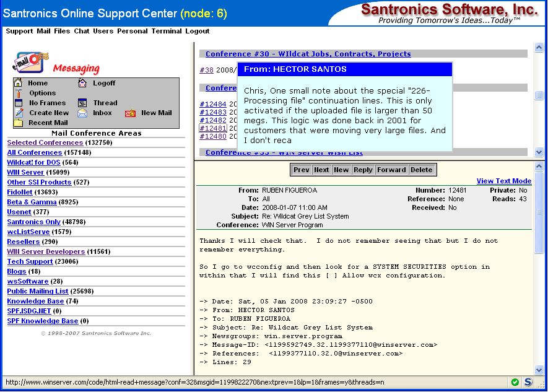Click the Recent Mail folder icon
Screen dimensions: 548x392
18,123
